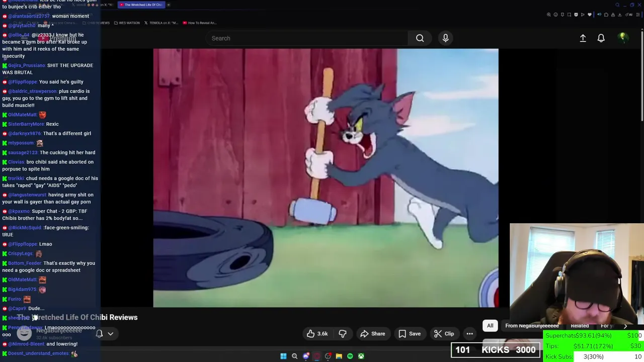Screen dimensions: 644x362
Task: Click the browser tab search icon
Action: pyautogui.click(x=617, y=5)
